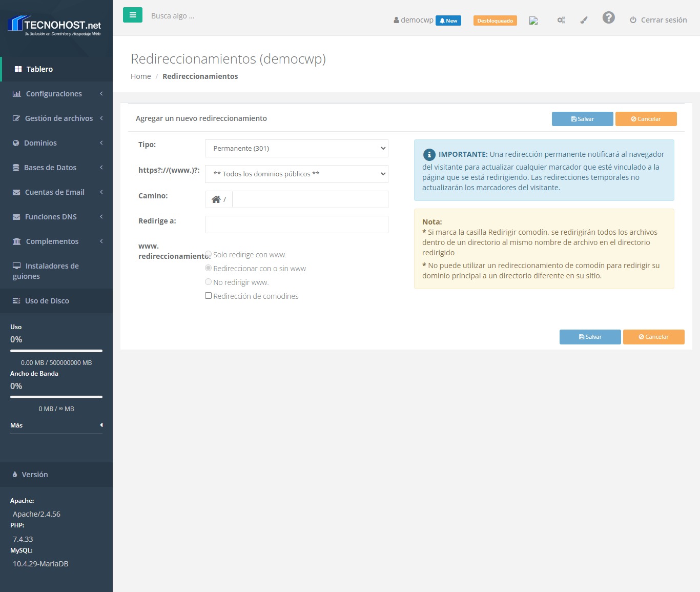Click the paintbrush theme icon
This screenshot has width=700, height=592.
click(584, 21)
